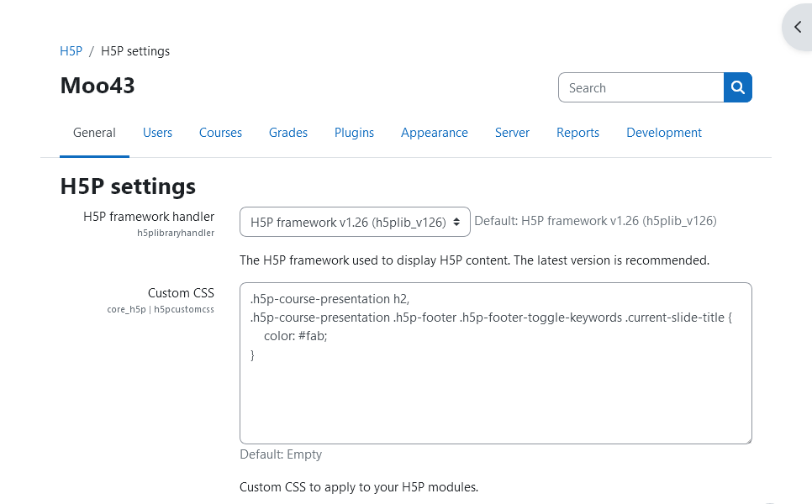Follow the H5P breadcrumb link

[71, 51]
